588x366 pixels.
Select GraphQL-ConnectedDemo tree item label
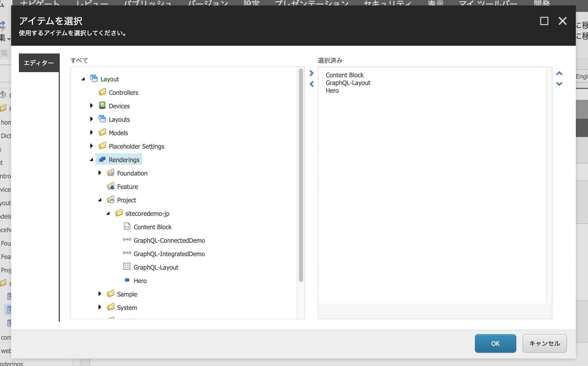click(x=169, y=240)
